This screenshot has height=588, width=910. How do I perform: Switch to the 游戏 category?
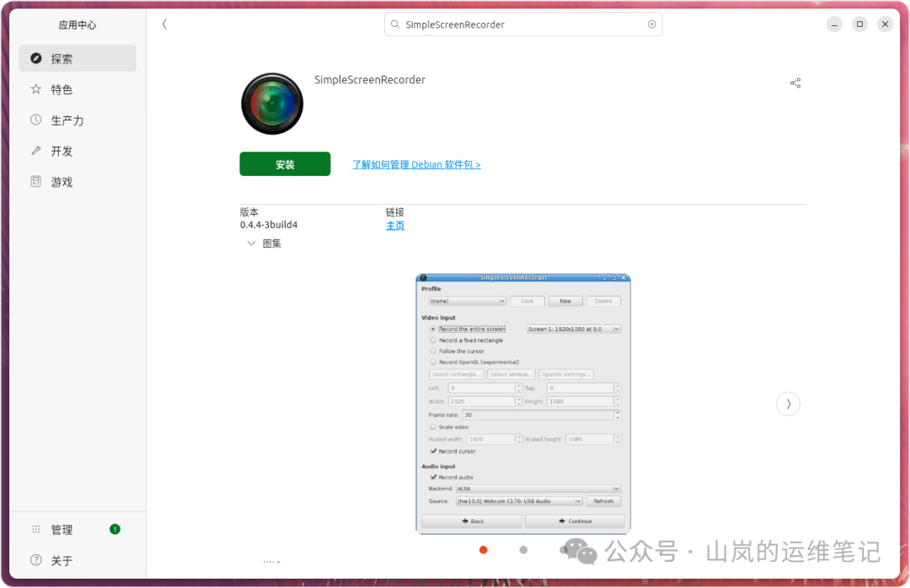click(x=35, y=181)
